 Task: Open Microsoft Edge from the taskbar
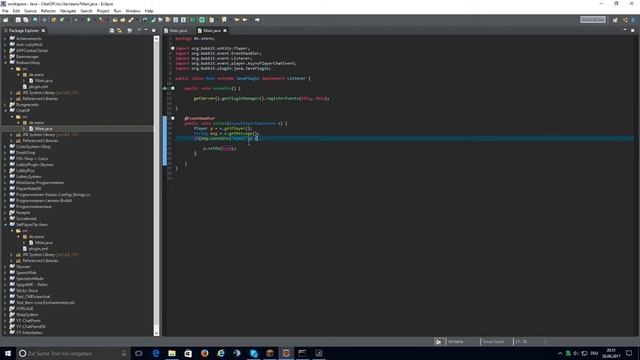(x=156, y=353)
